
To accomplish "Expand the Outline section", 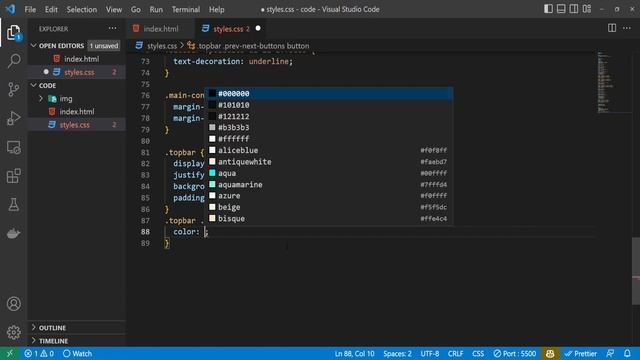I will pos(76,328).
